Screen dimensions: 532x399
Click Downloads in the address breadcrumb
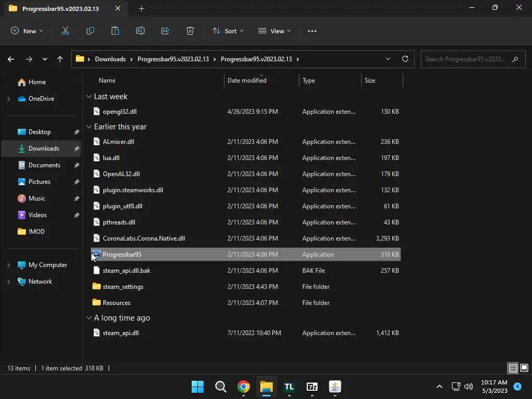110,59
